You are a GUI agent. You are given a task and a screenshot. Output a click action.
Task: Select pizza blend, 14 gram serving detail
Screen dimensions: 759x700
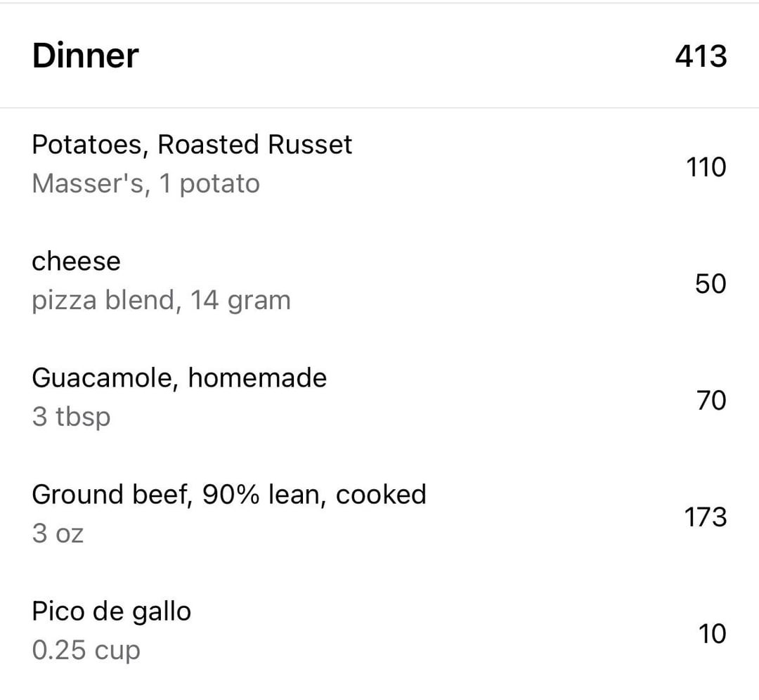[161, 300]
